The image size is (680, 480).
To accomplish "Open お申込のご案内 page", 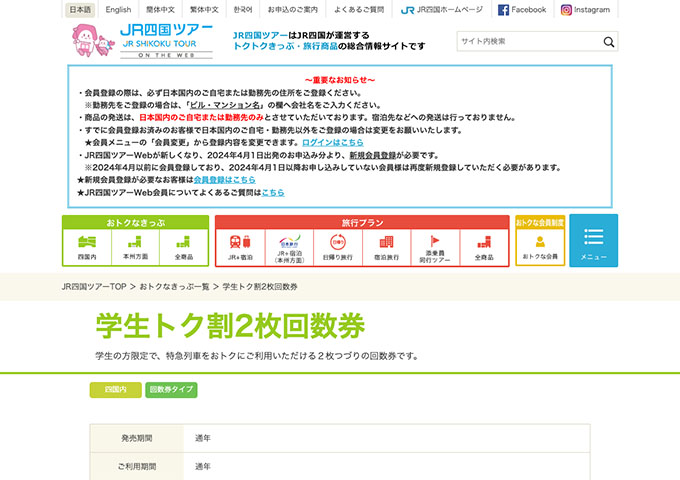I will pyautogui.click(x=293, y=10).
